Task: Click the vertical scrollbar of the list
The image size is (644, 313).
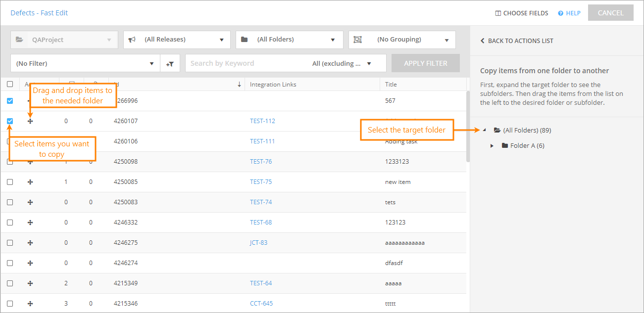Action: 468,129
